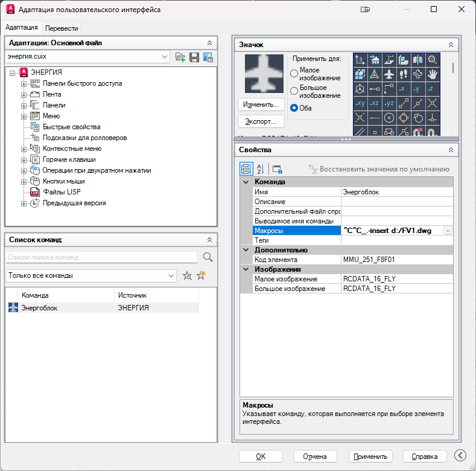This screenshot has width=476, height=471.
Task: Pick the 3-axis UCS icon
Action: [x=360, y=60]
